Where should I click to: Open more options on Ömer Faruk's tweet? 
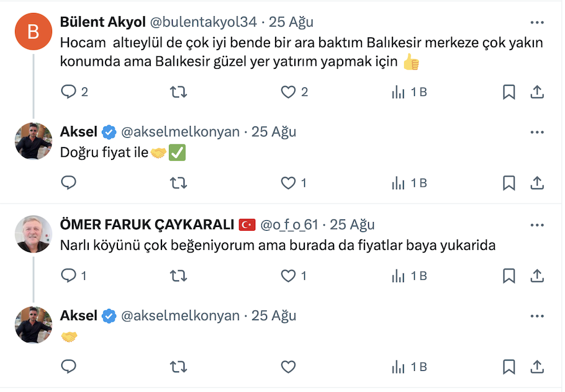coord(537,225)
